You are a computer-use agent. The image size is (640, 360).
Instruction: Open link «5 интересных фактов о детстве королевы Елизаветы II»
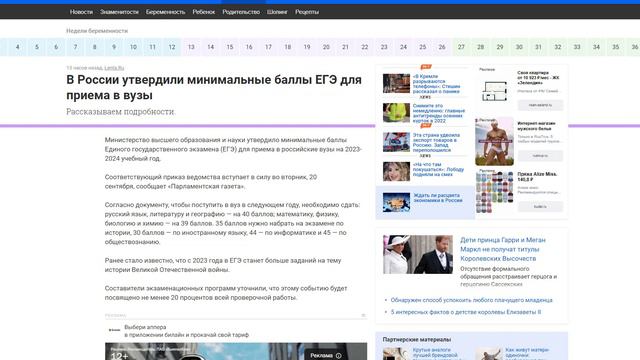(466, 312)
